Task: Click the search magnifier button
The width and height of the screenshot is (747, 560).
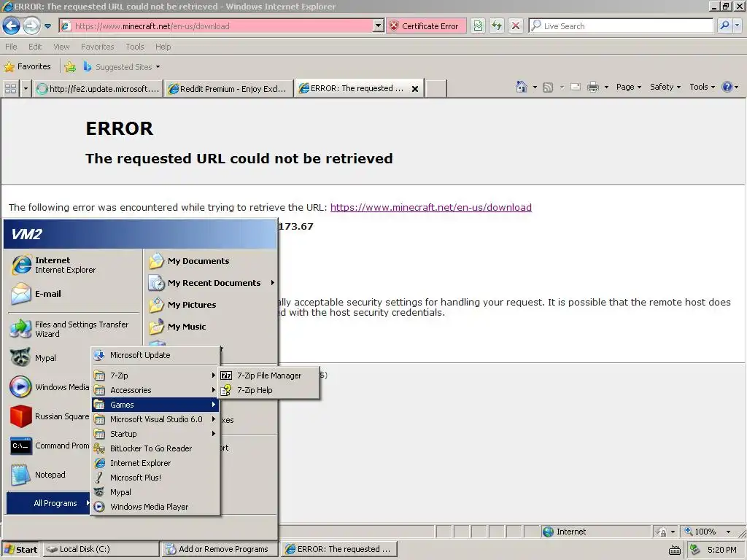Action: tap(724, 26)
